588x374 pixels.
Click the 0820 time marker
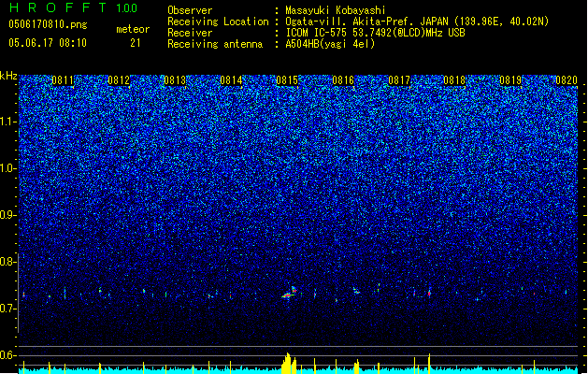point(566,80)
